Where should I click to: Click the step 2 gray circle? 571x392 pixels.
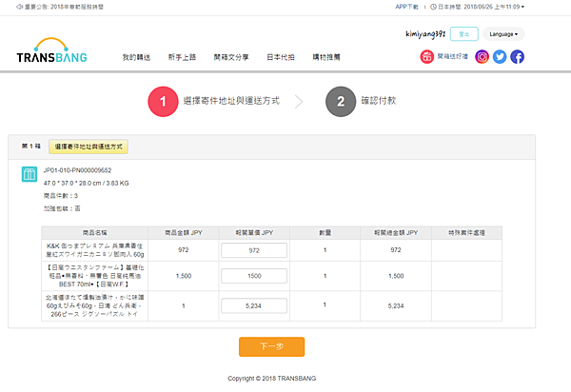click(x=340, y=101)
